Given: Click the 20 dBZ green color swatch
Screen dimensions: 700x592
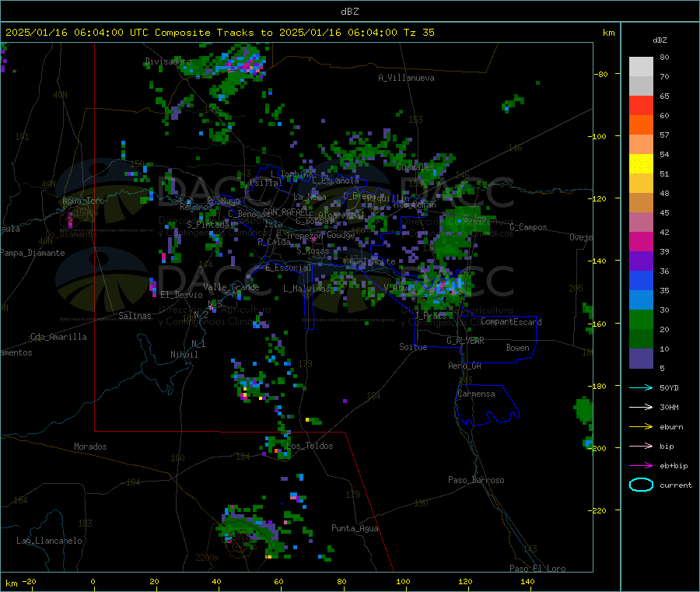Looking at the screenshot, I should 641,319.
